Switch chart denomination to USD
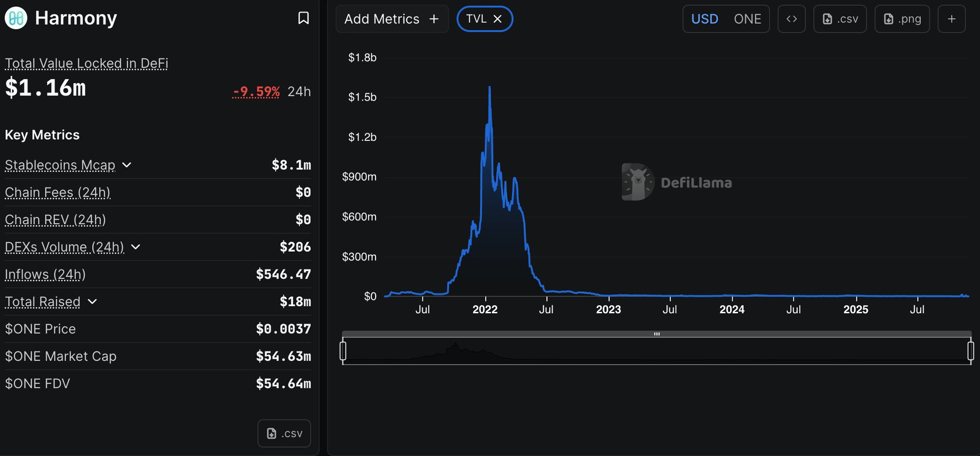The width and height of the screenshot is (980, 456). tap(704, 19)
